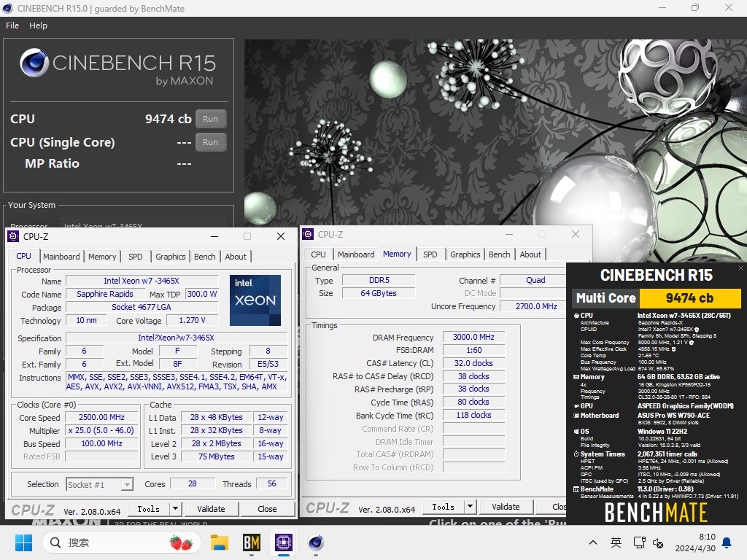The image size is (747, 560).
Task: Expand Tools dropdown arrow in right CPU-Z window
Action: tap(470, 507)
